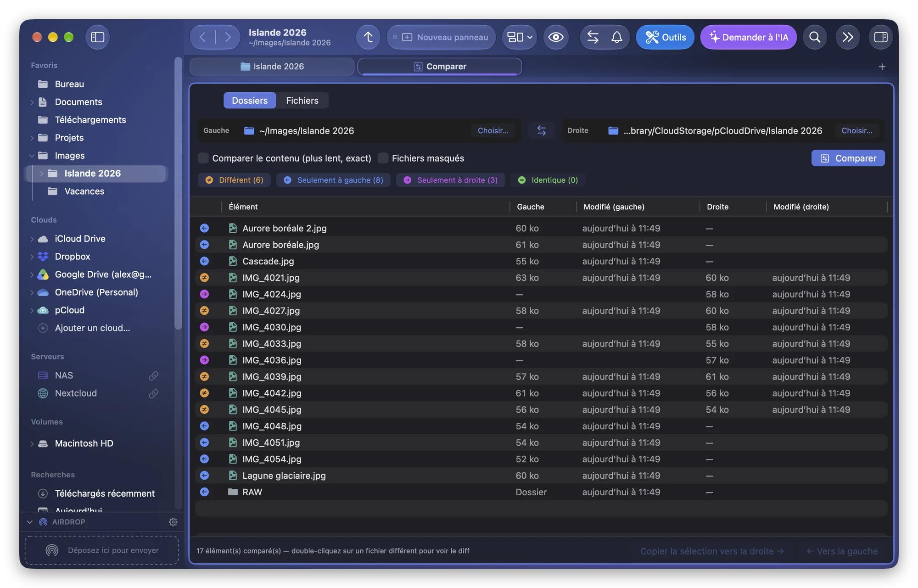The width and height of the screenshot is (918, 588).
Task: Click the right-only icon on IMG_4024.jpg row
Action: coord(205,294)
